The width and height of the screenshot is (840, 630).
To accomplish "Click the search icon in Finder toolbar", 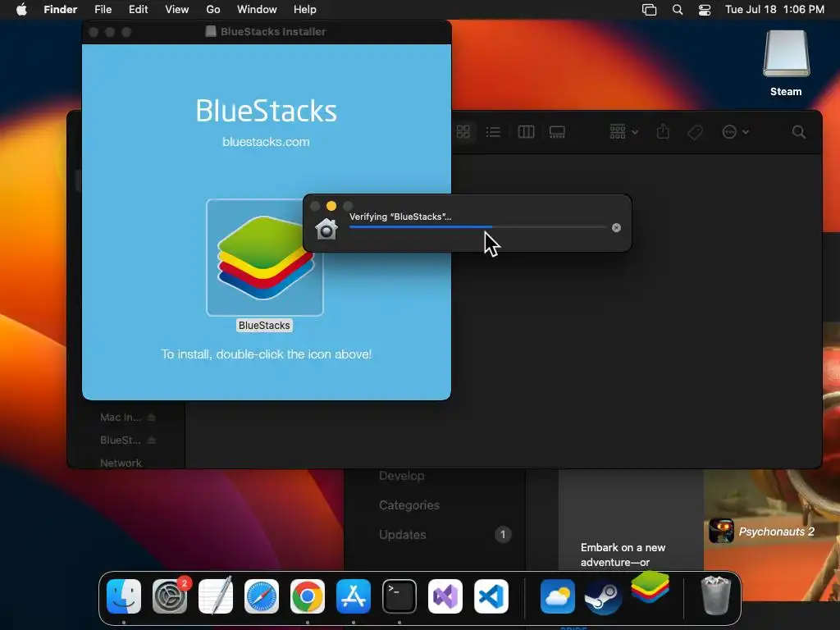I will click(799, 132).
